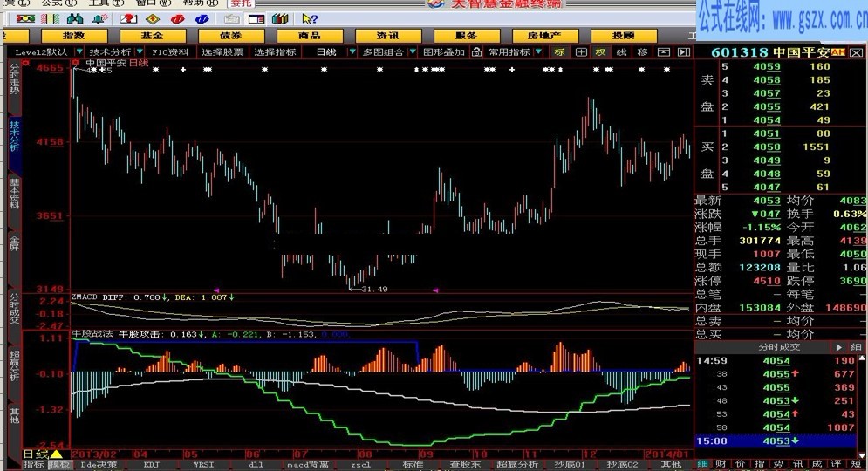
Task: Click the grid layout icon after 标
Action: pyautogui.click(x=579, y=52)
